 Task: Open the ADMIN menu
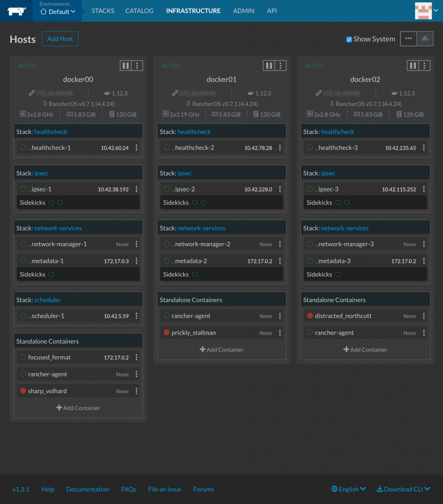(244, 11)
